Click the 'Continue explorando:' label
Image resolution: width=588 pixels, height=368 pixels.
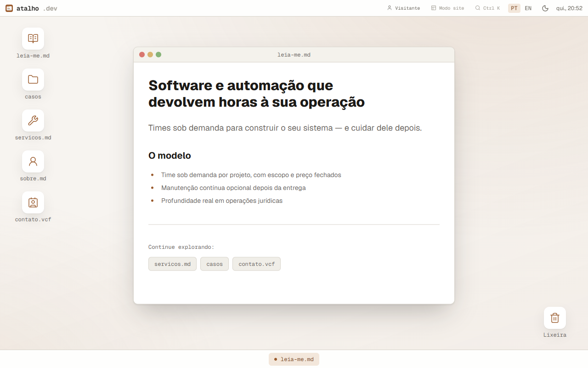point(181,247)
